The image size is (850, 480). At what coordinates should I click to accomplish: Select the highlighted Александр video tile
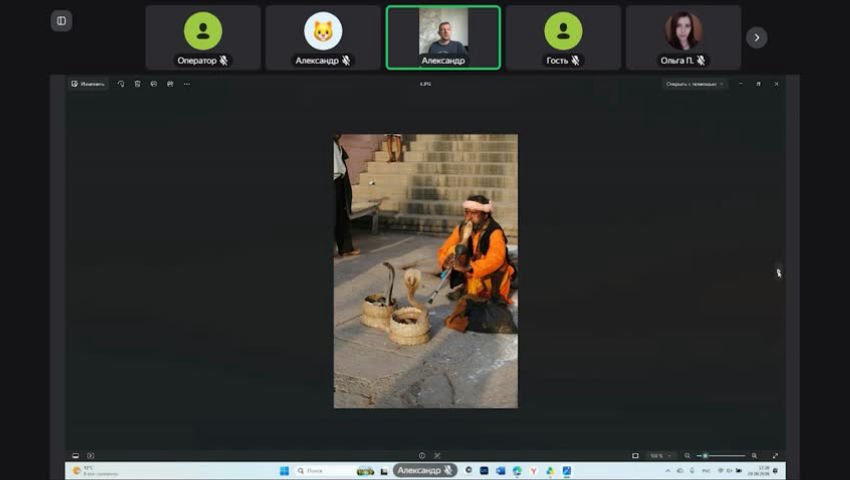(x=443, y=37)
